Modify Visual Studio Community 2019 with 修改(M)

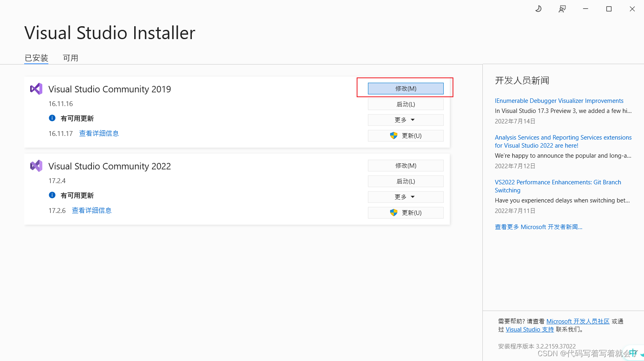click(406, 89)
